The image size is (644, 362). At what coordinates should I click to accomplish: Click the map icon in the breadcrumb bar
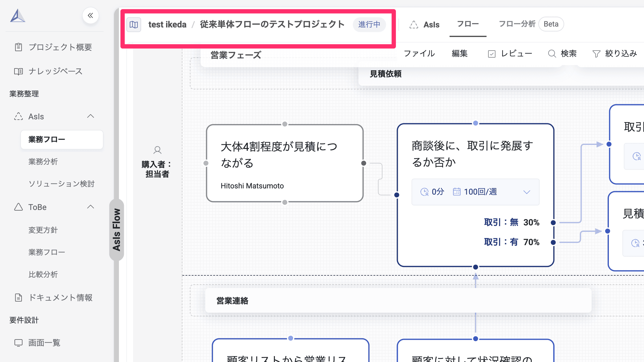coord(134,25)
